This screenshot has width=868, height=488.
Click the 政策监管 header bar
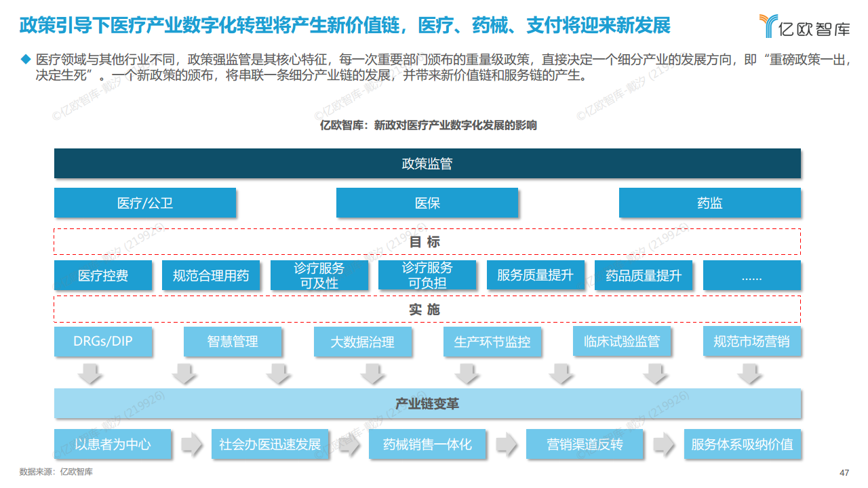pos(427,163)
